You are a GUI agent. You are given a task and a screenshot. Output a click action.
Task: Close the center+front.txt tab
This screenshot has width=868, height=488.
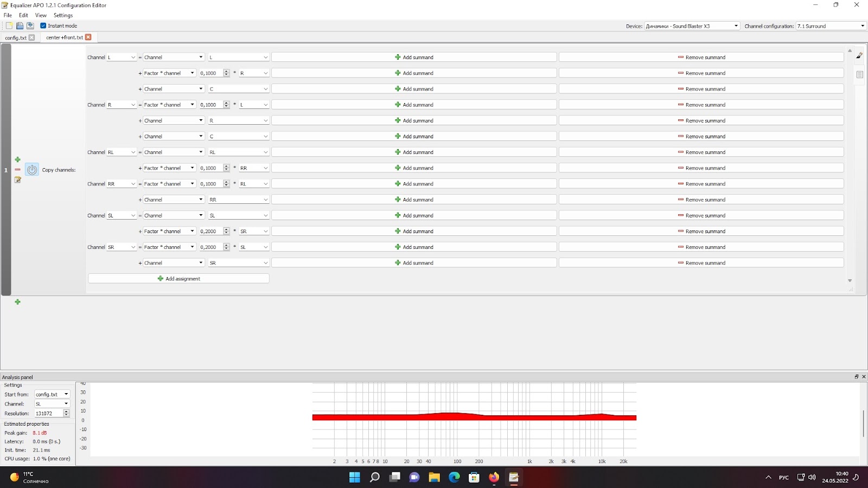pyautogui.click(x=88, y=37)
